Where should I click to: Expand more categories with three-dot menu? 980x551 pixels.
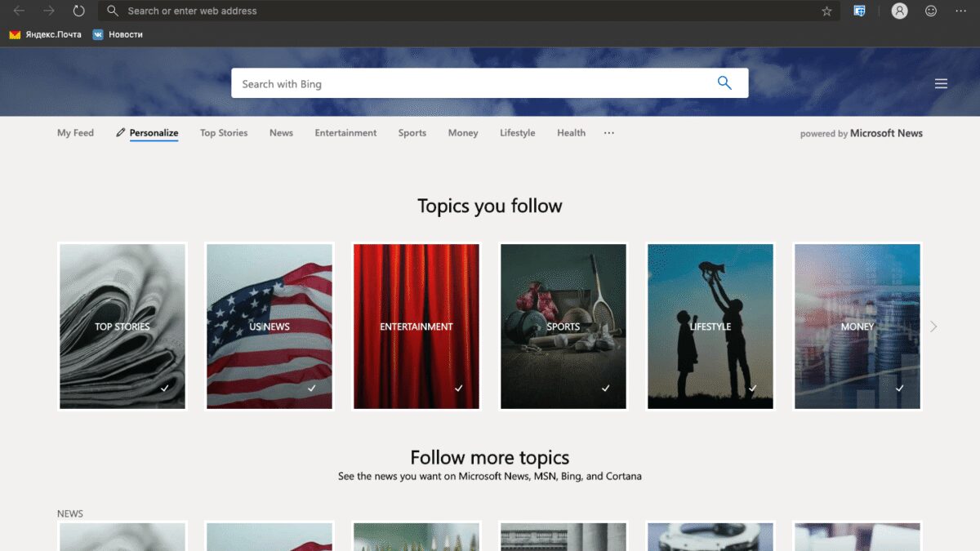tap(608, 133)
